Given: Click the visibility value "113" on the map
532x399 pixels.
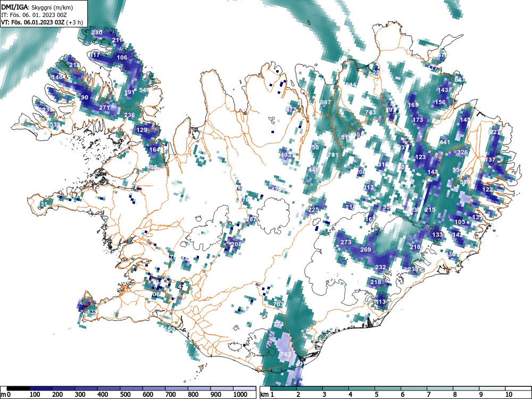Looking at the screenshot, I should tap(380, 302).
